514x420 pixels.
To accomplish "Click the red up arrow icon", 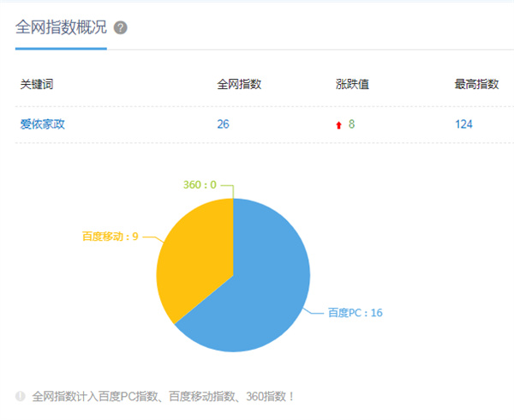I will point(338,125).
